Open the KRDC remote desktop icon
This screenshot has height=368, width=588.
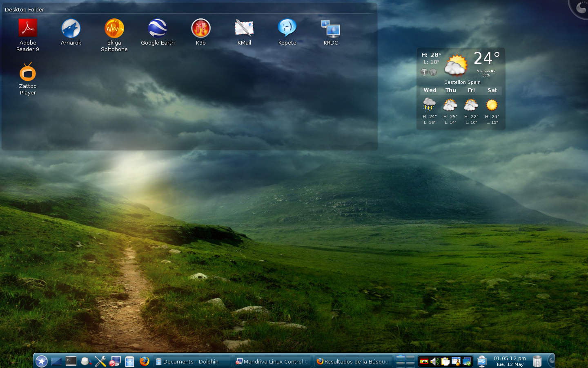(x=331, y=29)
